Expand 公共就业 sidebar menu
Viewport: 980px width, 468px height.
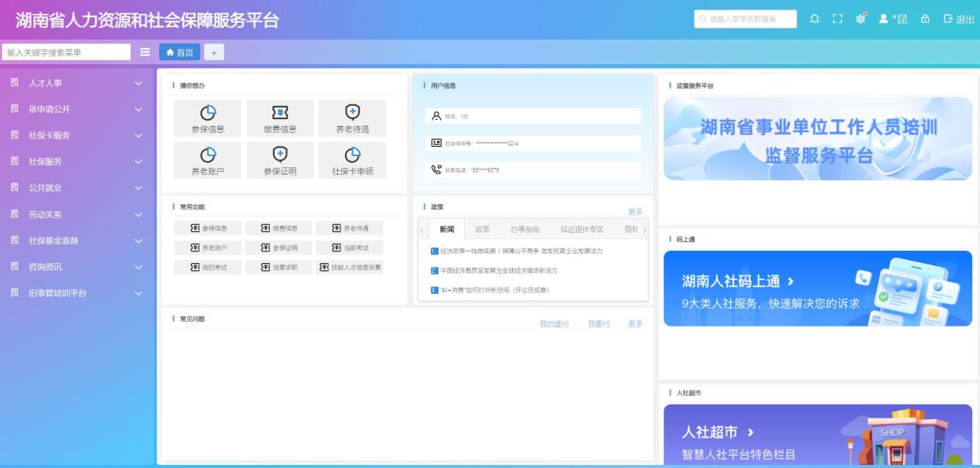(x=76, y=188)
